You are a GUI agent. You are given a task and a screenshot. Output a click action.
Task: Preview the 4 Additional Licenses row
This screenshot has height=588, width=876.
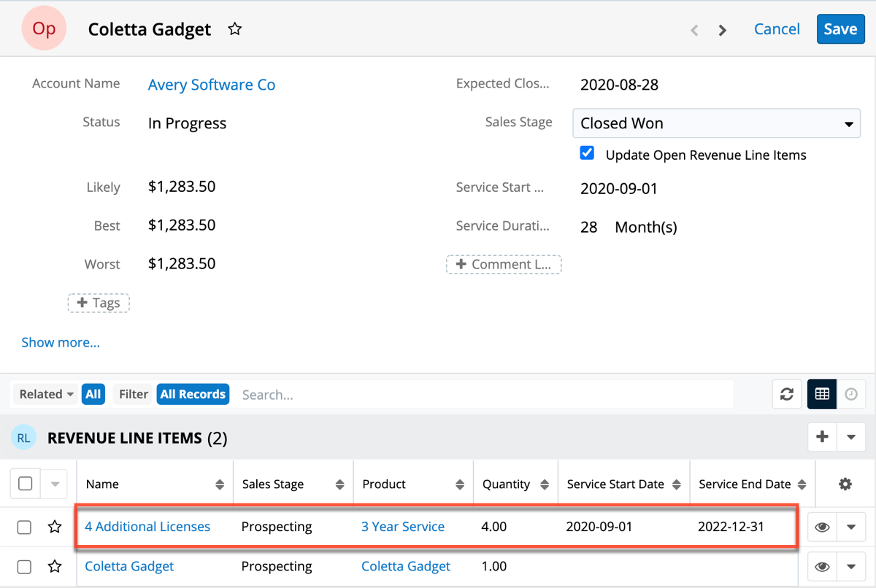click(x=823, y=527)
